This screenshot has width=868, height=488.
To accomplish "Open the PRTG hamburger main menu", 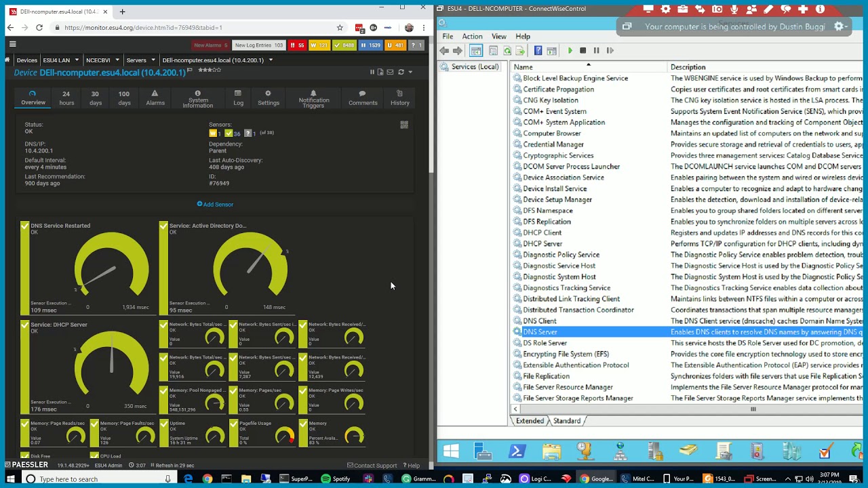I will click(12, 44).
